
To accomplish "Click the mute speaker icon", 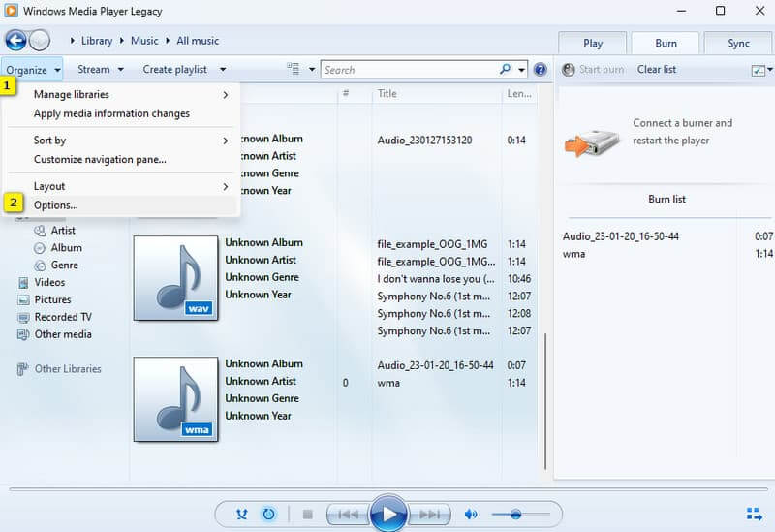I will pos(471,515).
